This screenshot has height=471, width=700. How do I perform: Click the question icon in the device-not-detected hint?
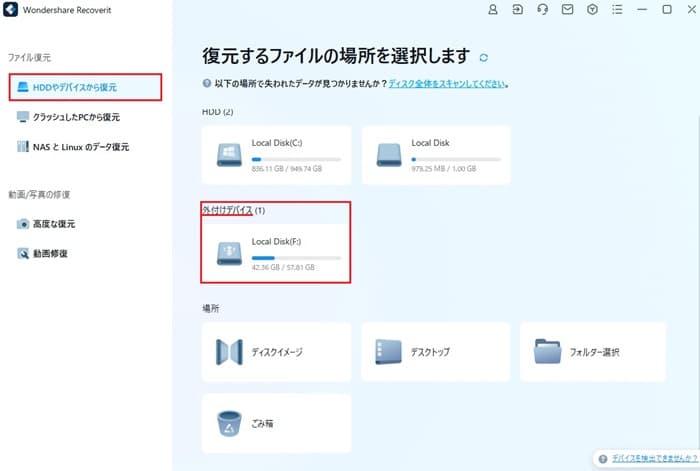click(x=603, y=458)
